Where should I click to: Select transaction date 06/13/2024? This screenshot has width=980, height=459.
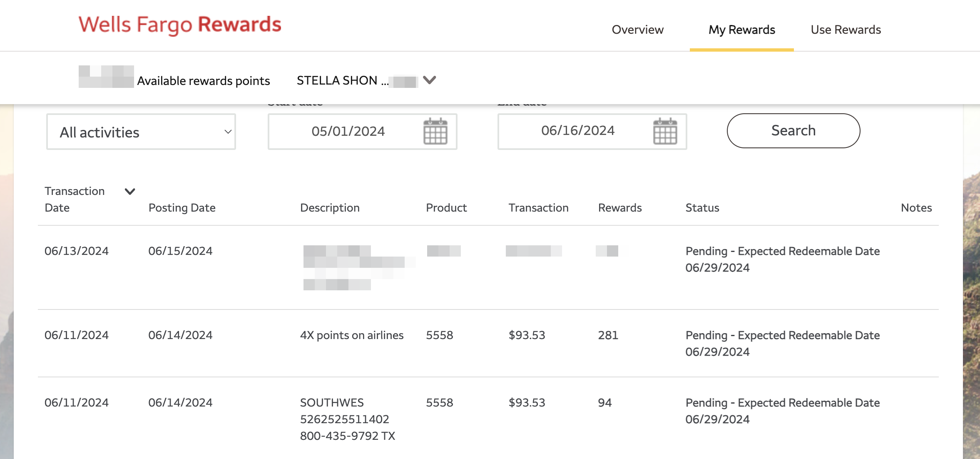pos(77,251)
